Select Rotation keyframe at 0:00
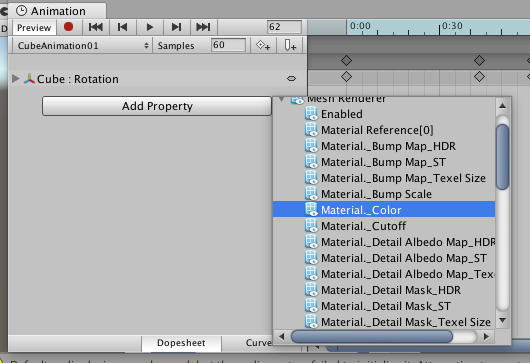The width and height of the screenshot is (530, 363). click(346, 77)
